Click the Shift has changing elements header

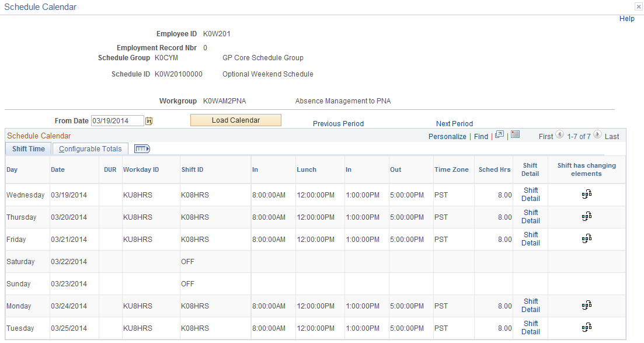click(587, 169)
